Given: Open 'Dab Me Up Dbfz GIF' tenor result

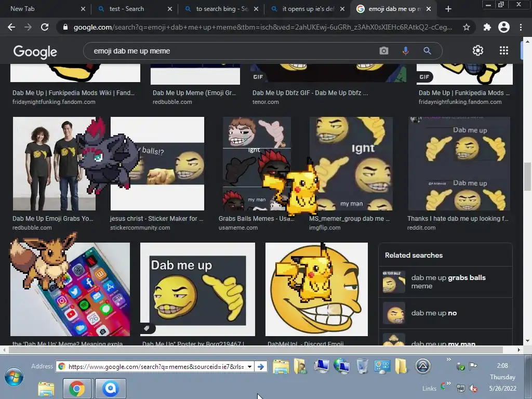Looking at the screenshot, I should click(x=310, y=92).
